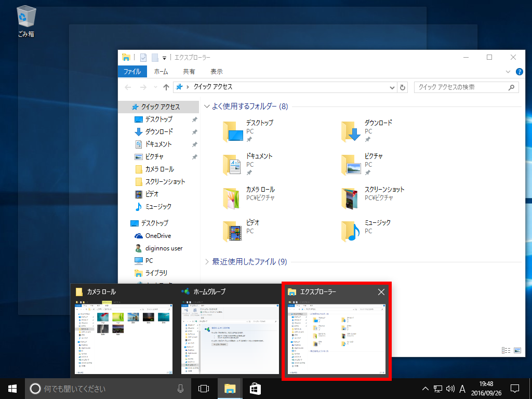Click the pin icon beside ピクチャ in sidebar
Viewport: 532px width, 399px height.
[x=194, y=157]
